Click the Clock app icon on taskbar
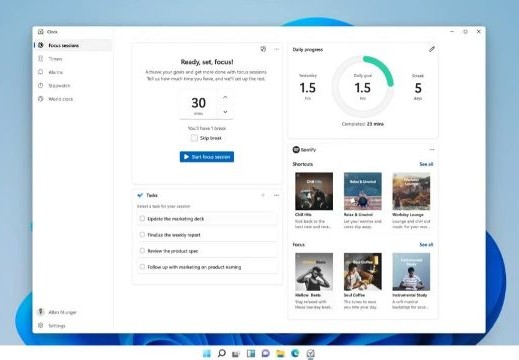Viewport: 519px width, 360px height. coord(310,353)
